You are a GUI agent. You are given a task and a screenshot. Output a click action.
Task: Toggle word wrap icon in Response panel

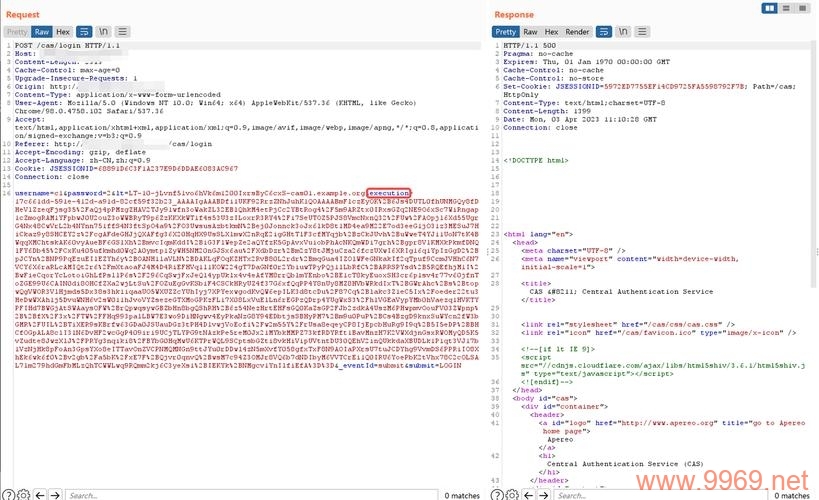[603, 32]
